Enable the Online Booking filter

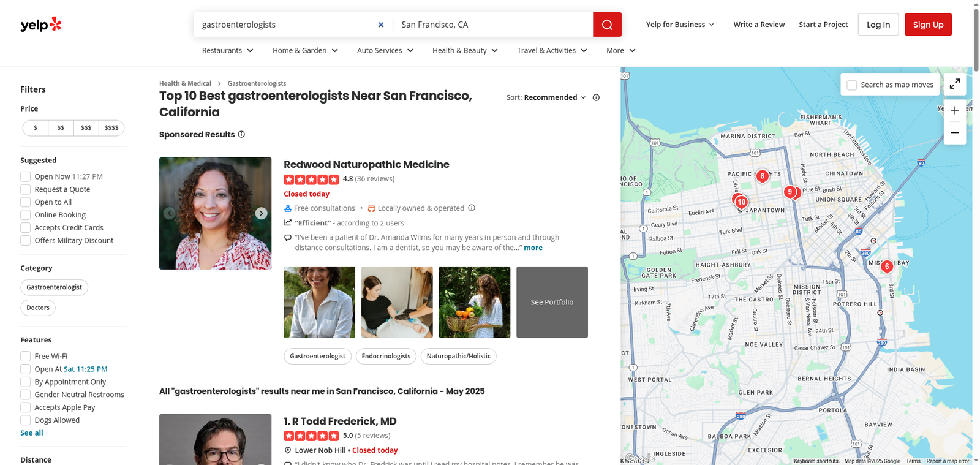click(x=26, y=215)
